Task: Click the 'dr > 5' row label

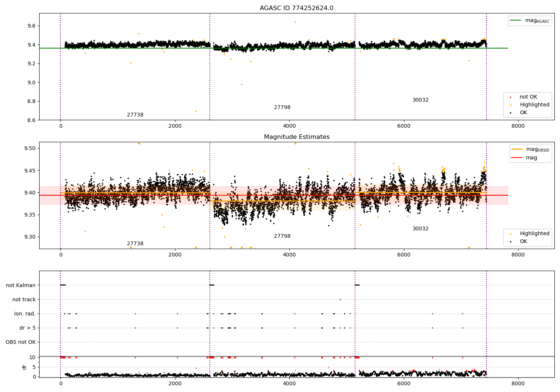Action: (x=28, y=328)
